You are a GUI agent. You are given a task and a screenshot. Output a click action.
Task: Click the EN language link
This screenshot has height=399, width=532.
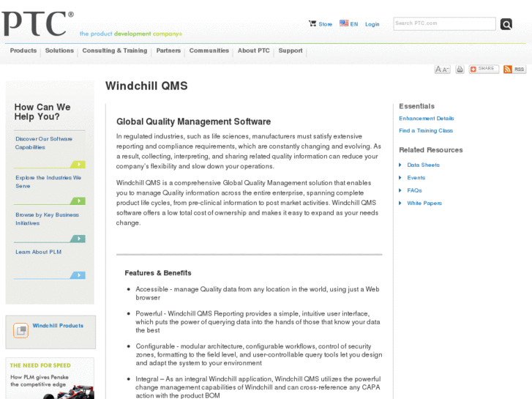(354, 24)
